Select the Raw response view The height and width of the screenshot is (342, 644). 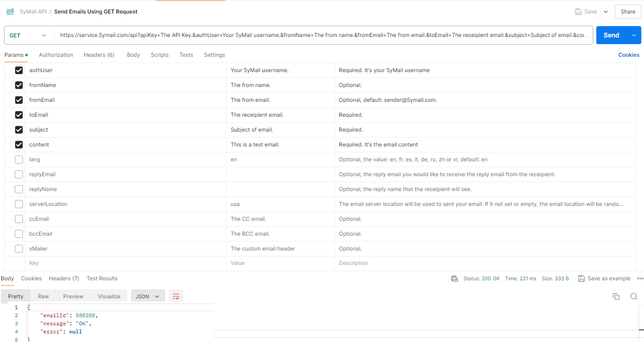point(43,296)
